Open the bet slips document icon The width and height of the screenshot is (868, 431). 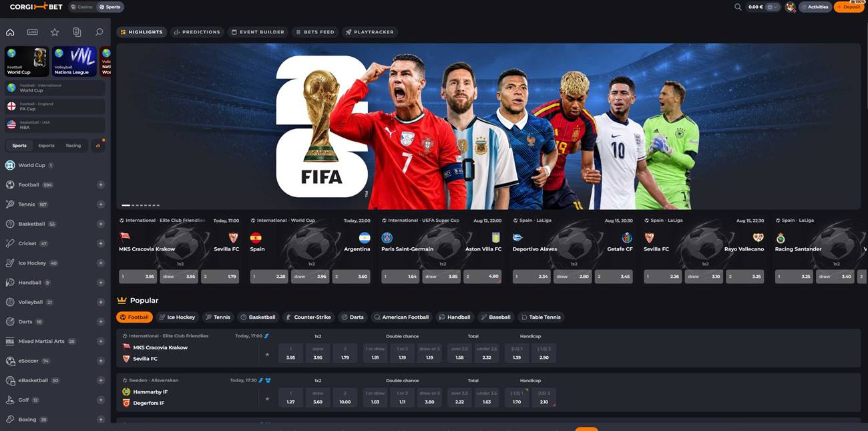[77, 32]
